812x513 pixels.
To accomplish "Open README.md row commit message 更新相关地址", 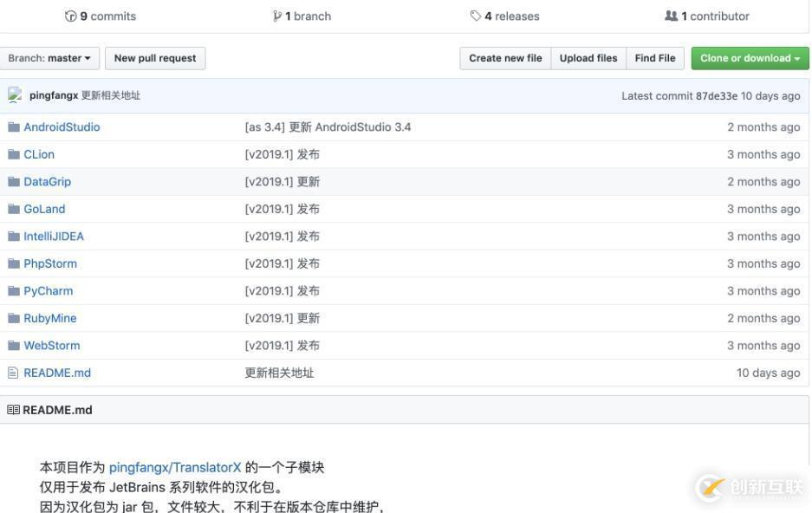I will tap(279, 373).
